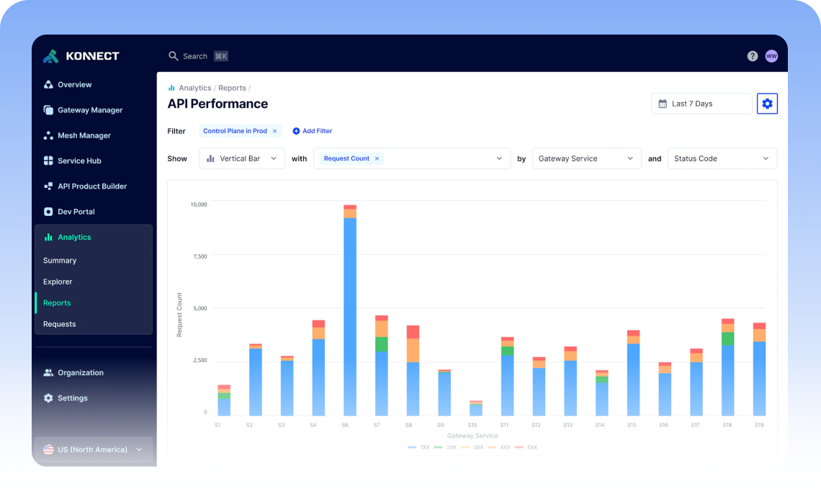The width and height of the screenshot is (821, 504).
Task: Click the Konnect logo icon
Action: click(x=50, y=56)
